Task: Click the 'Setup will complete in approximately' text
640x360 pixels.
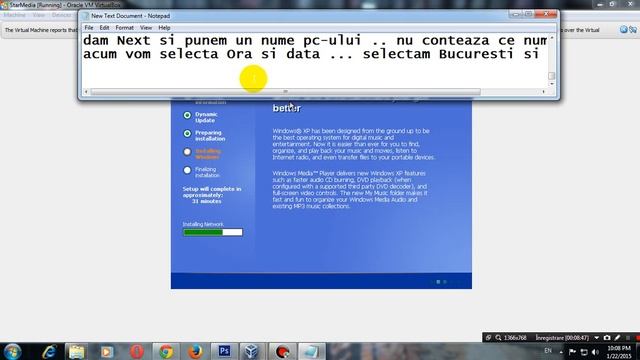Action: (x=212, y=192)
